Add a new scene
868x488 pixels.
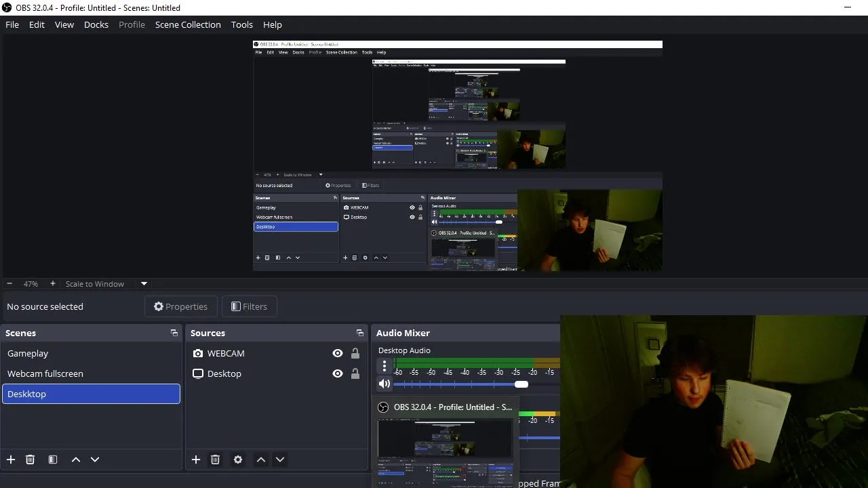click(x=11, y=460)
